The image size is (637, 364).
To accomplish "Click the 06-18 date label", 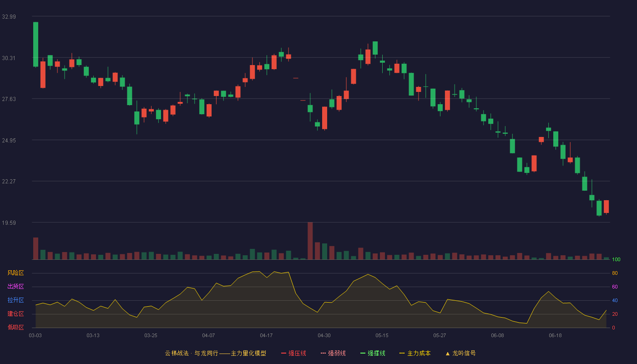I will pyautogui.click(x=556, y=335).
